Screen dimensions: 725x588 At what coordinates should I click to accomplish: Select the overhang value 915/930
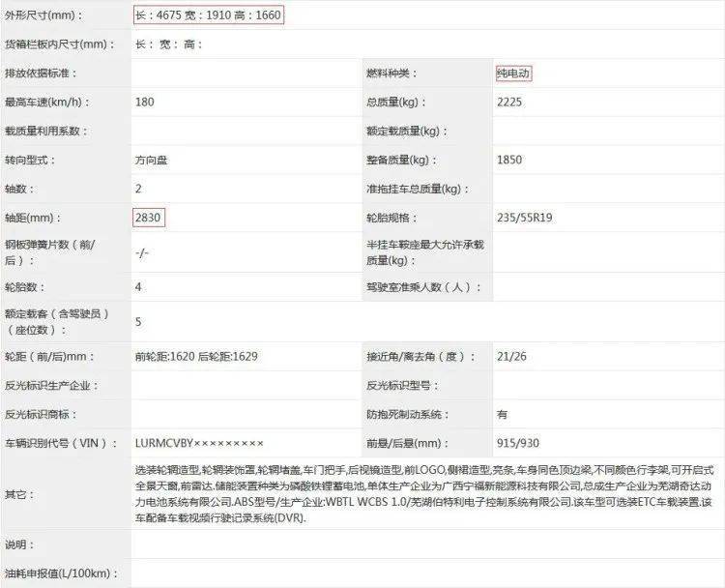click(518, 443)
